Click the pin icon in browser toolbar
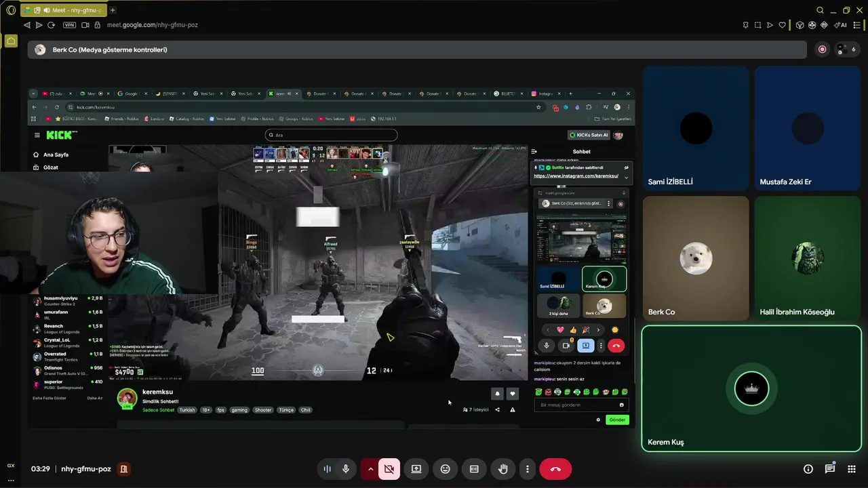The height and width of the screenshot is (488, 868). pyautogui.click(x=746, y=25)
